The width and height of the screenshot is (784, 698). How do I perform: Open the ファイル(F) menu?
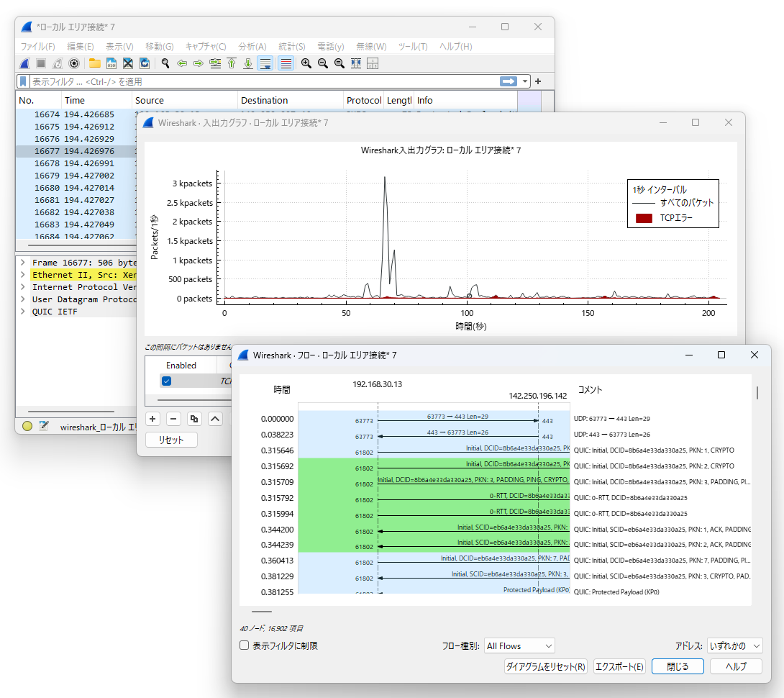[x=37, y=47]
